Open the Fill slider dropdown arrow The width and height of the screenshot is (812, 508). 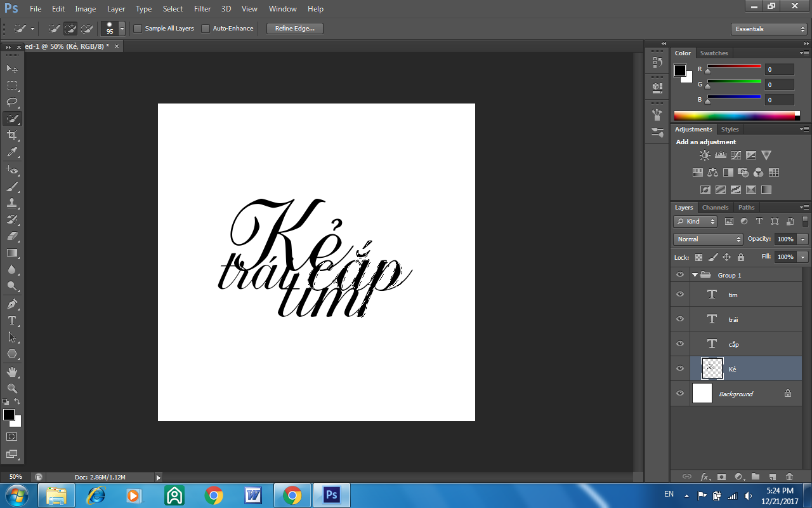point(803,257)
